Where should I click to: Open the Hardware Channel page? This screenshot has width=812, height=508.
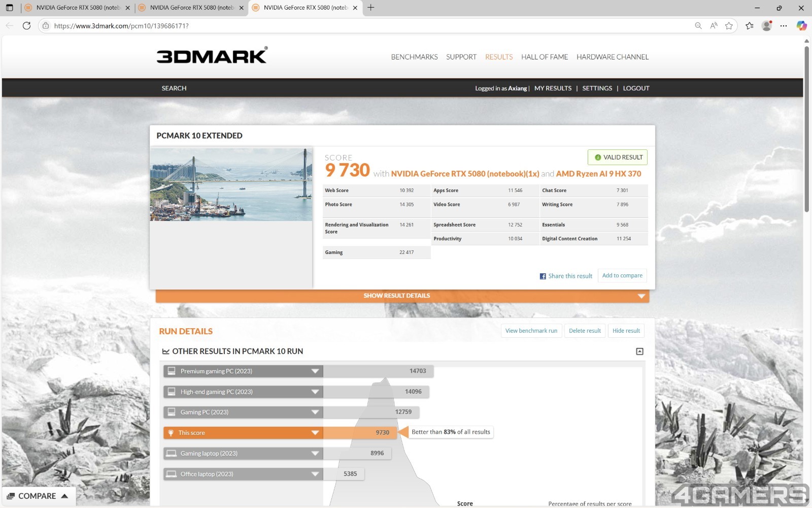coord(613,57)
